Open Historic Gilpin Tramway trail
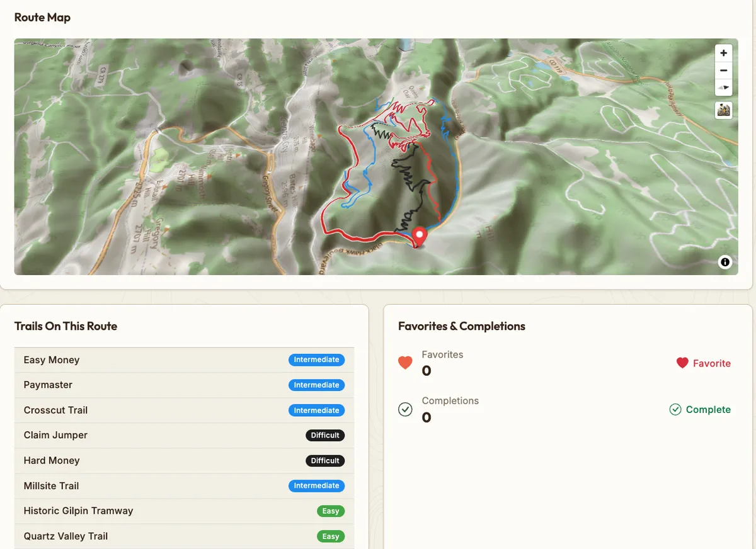 tap(78, 511)
